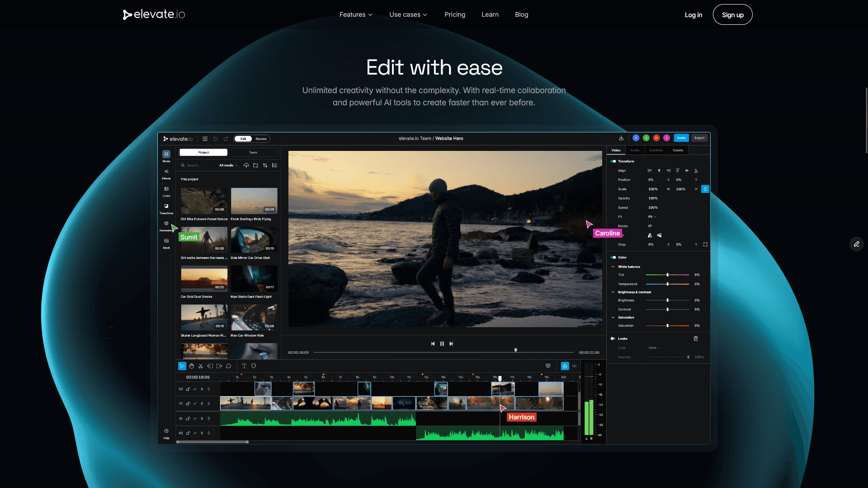
Task: Switch to the Team media tab
Action: click(253, 152)
